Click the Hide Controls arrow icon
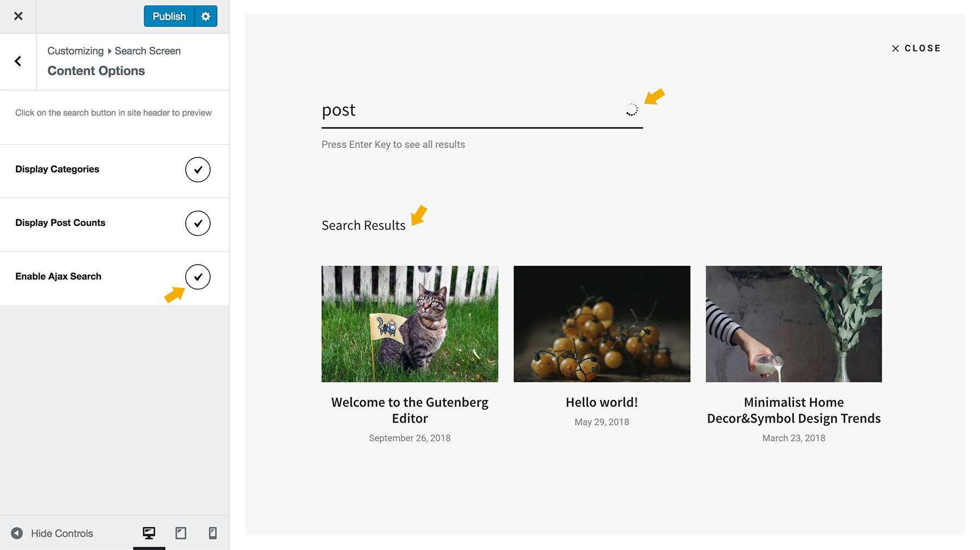Viewport: 980px width, 550px height. [17, 533]
